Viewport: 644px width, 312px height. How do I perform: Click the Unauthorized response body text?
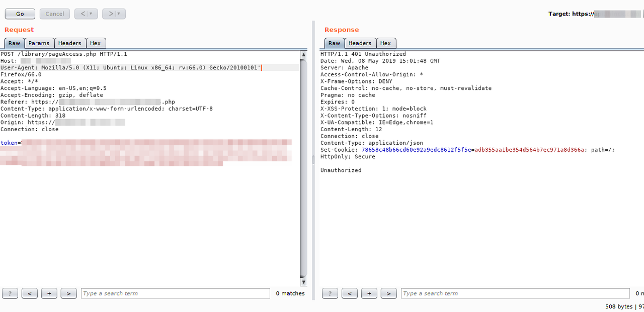341,170
